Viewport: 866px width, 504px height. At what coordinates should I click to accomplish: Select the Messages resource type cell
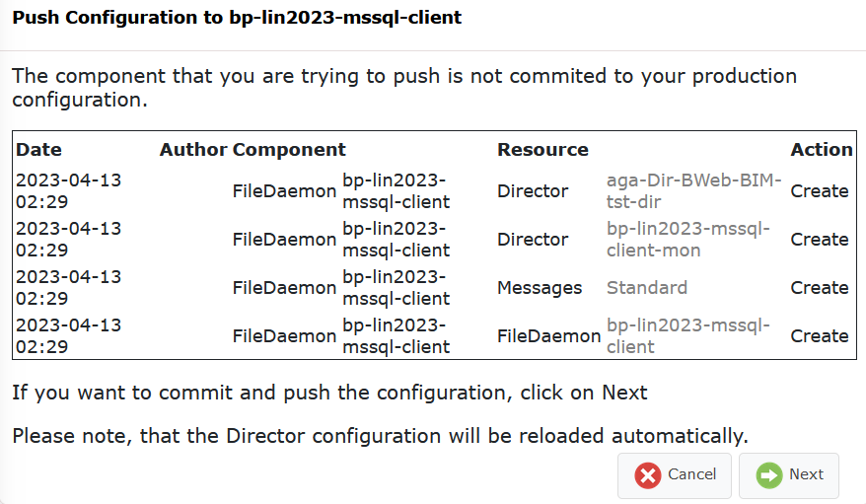[x=540, y=288]
